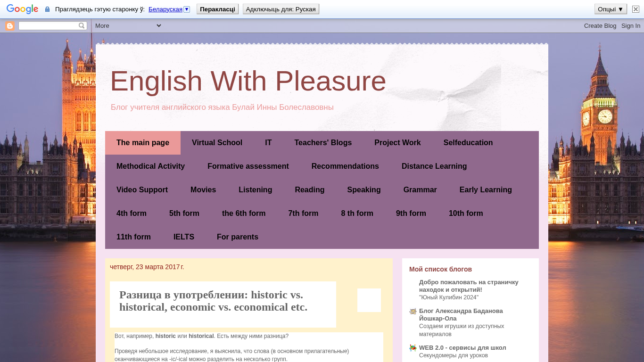Click the Blogger navbar search input field
This screenshot has width=644, height=362.
pos(48,26)
